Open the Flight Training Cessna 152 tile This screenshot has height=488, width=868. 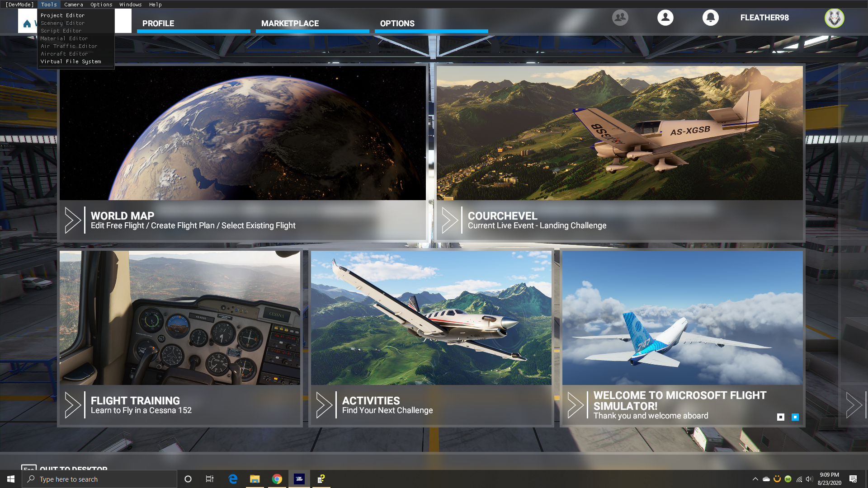pos(179,337)
